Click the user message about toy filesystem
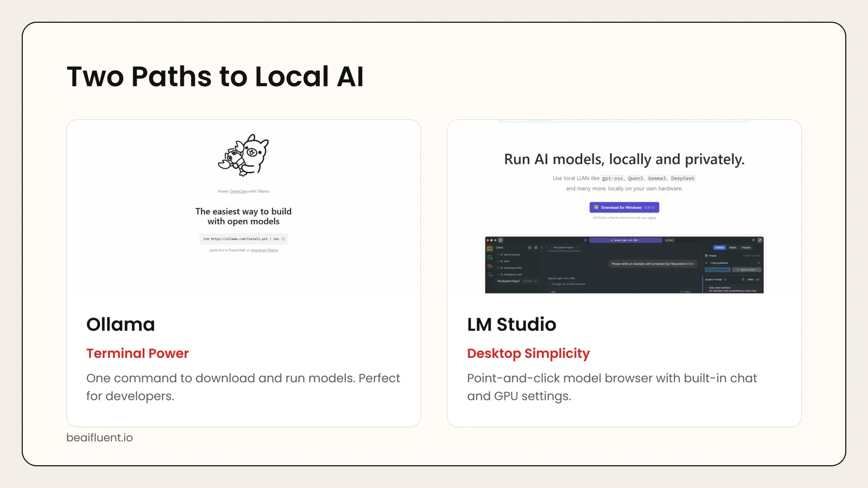868x488 pixels. pyautogui.click(x=653, y=264)
